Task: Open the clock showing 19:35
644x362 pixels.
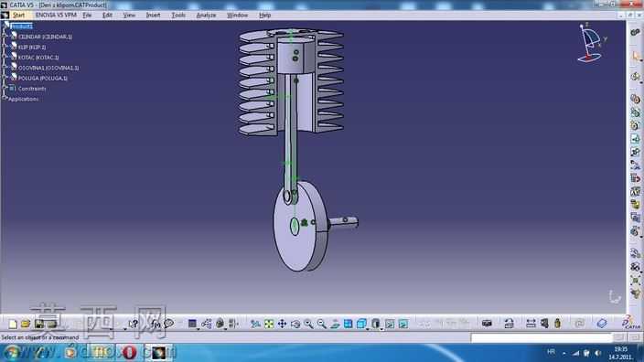Action: [620, 353]
